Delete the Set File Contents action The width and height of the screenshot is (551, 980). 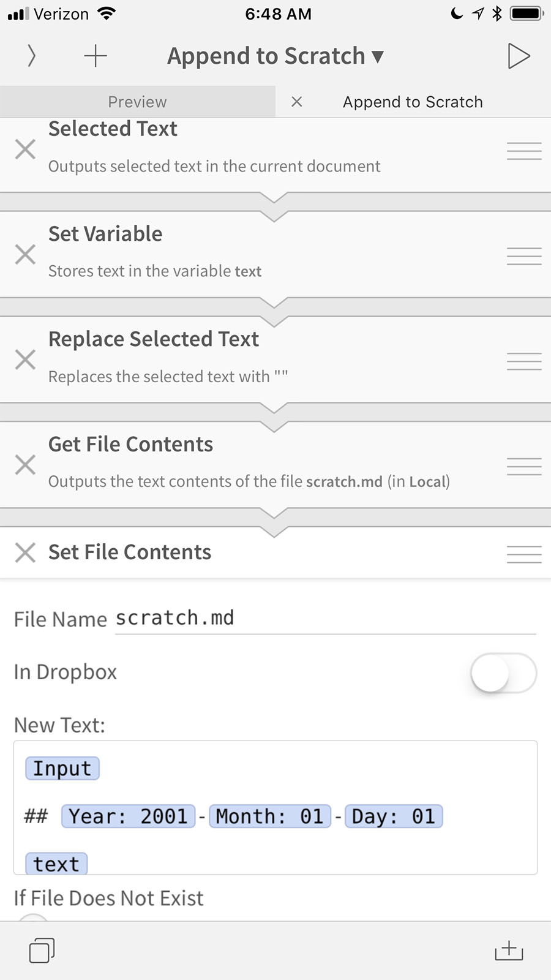25,552
